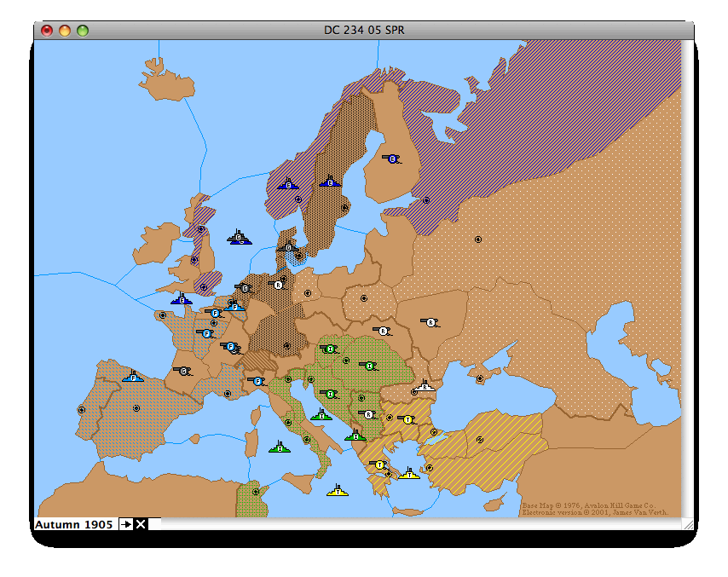Select the Turkish fleet in the Ionian Sea

coord(338,491)
